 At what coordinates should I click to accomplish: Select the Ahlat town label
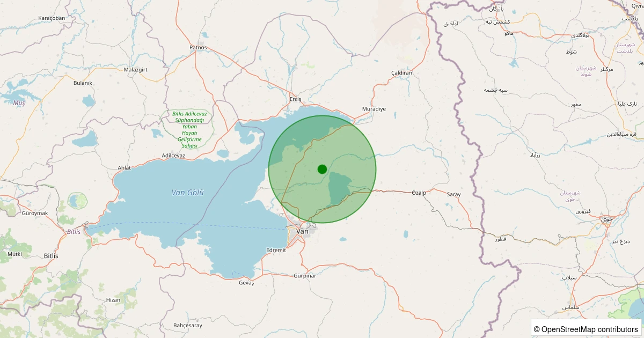(124, 168)
